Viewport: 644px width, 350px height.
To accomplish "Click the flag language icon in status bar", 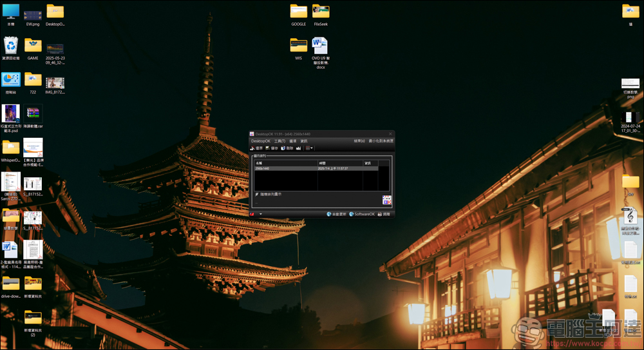I will 252,214.
